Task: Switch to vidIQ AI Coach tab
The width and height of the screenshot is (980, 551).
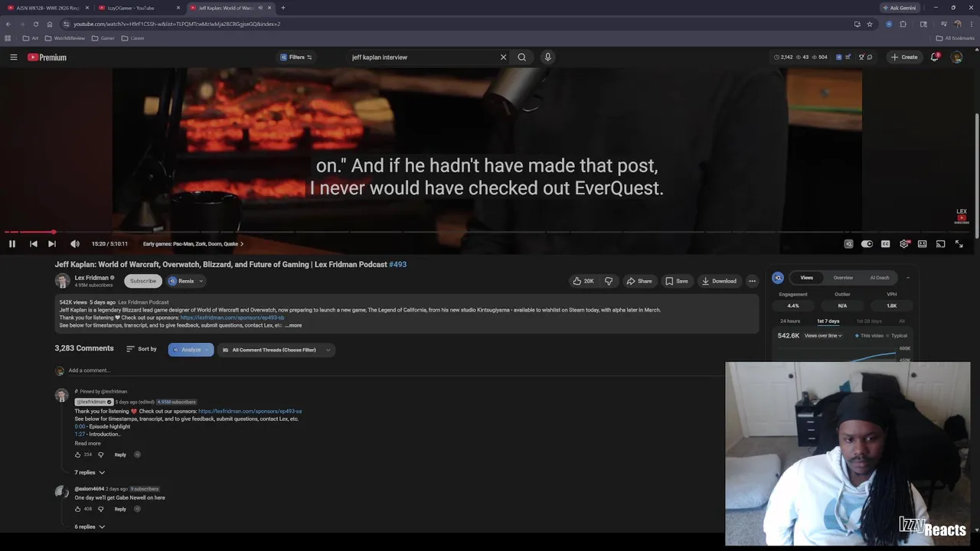Action: pyautogui.click(x=880, y=278)
